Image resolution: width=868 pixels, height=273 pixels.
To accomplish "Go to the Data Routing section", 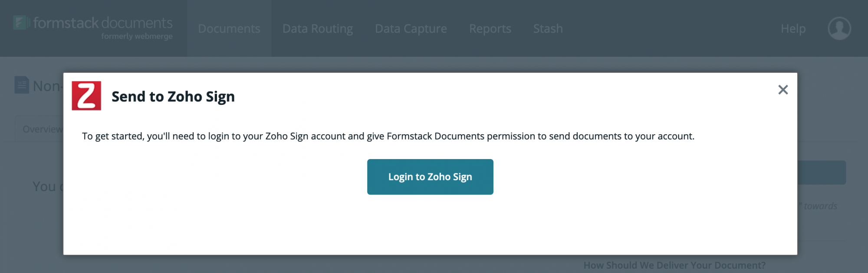I will coord(318,29).
